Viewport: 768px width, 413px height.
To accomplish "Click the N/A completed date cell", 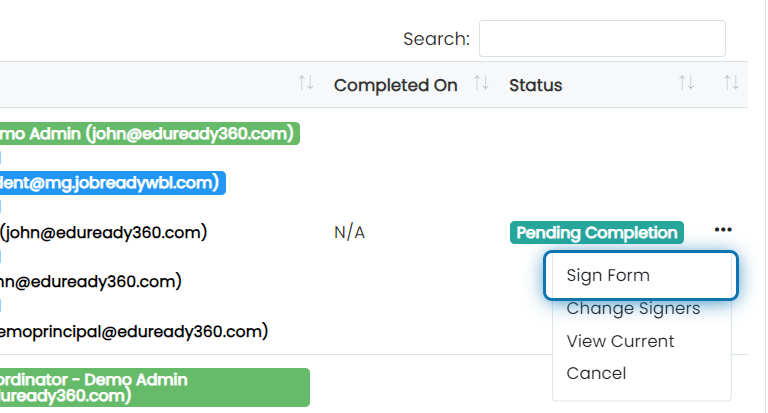I will coord(349,233).
